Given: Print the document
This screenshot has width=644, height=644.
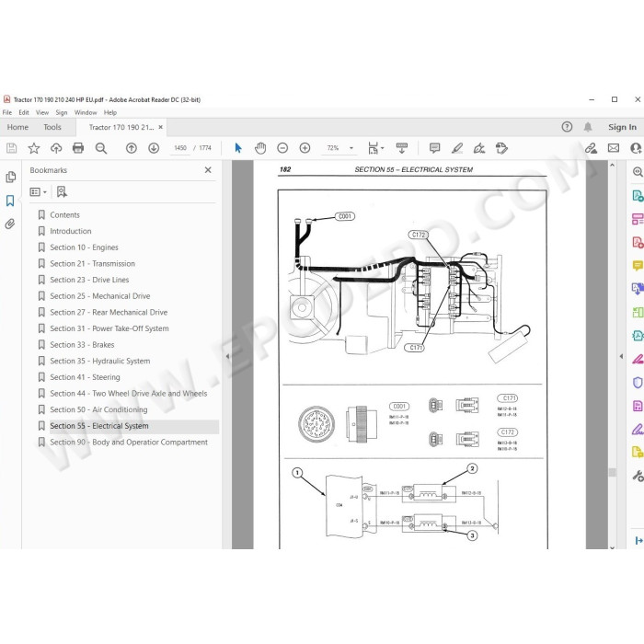Looking at the screenshot, I should 78,148.
